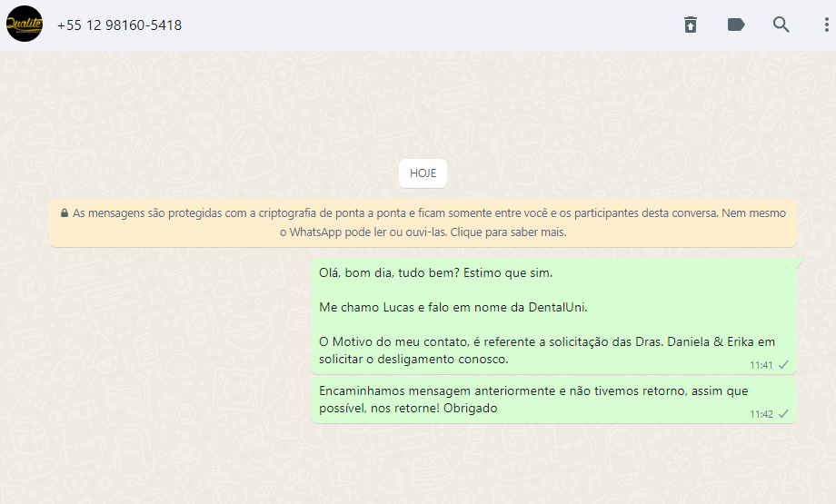Click the 11:42 message timestamp

pos(761,414)
